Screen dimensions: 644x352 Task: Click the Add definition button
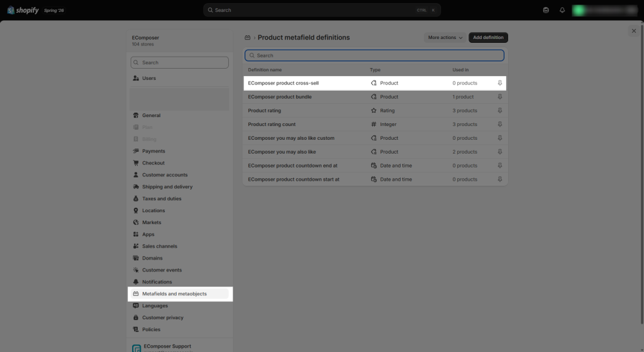click(x=488, y=37)
